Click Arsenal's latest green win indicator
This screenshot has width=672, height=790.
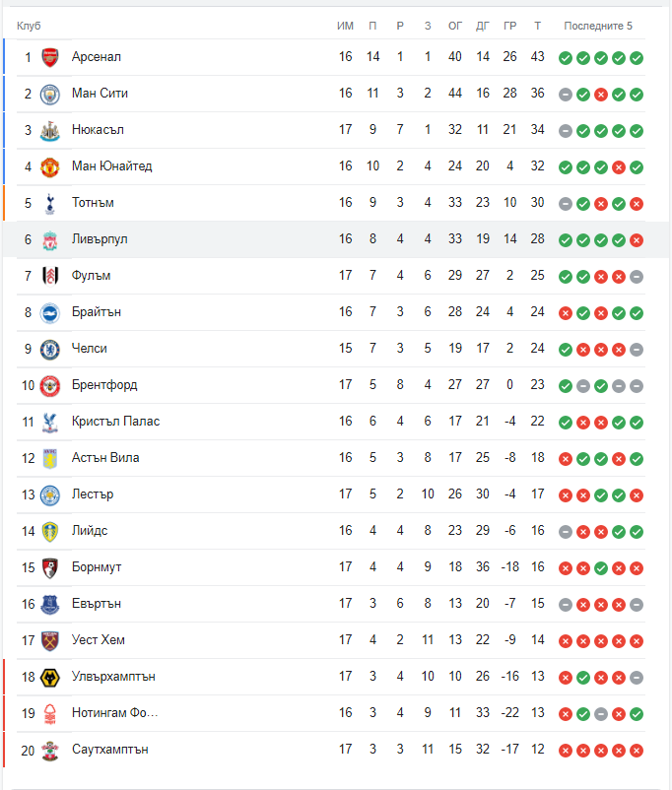(x=637, y=58)
